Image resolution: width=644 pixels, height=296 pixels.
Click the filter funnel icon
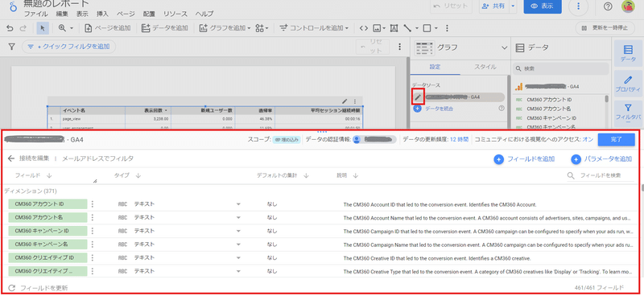[x=12, y=47]
